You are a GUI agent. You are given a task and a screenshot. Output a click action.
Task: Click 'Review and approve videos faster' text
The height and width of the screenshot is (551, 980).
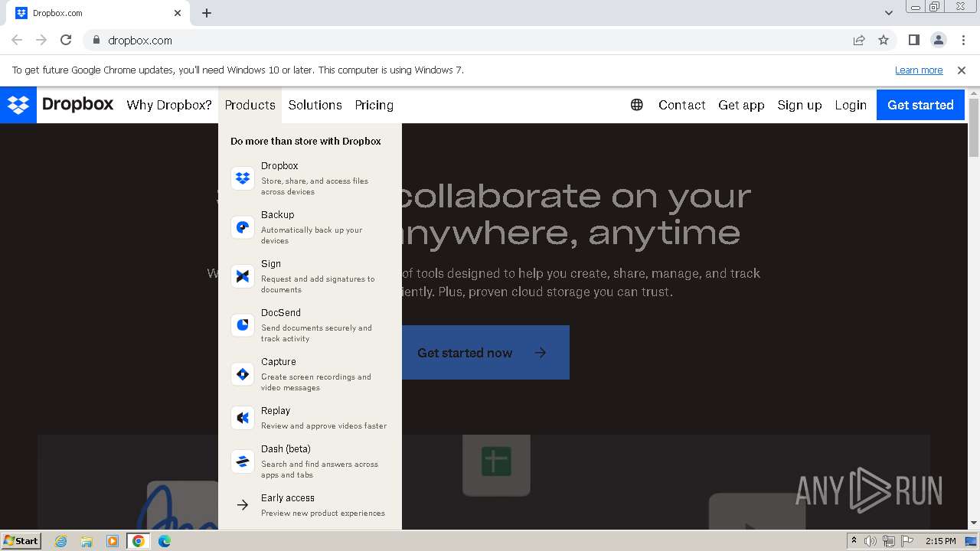pos(324,425)
